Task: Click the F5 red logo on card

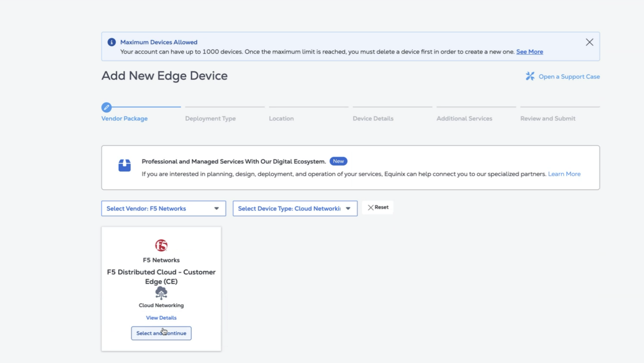Action: coord(161,245)
